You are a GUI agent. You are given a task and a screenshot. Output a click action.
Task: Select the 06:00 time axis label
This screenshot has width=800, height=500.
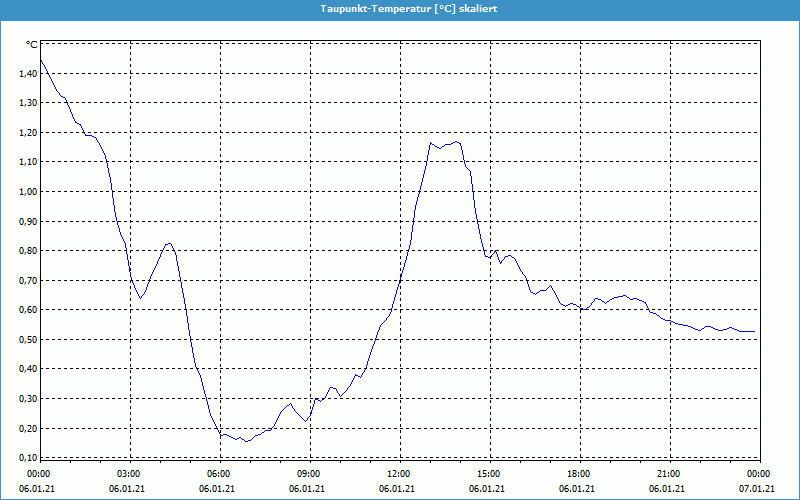coord(219,473)
